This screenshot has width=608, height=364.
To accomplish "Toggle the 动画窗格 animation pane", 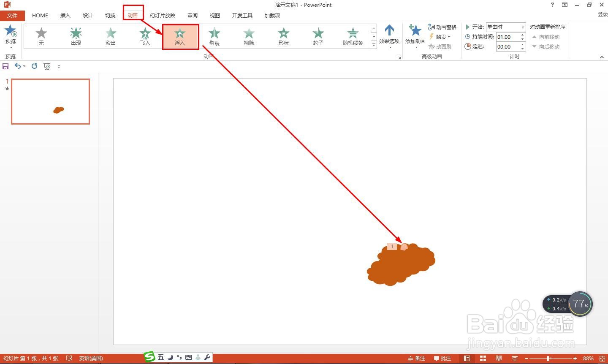I will click(442, 27).
